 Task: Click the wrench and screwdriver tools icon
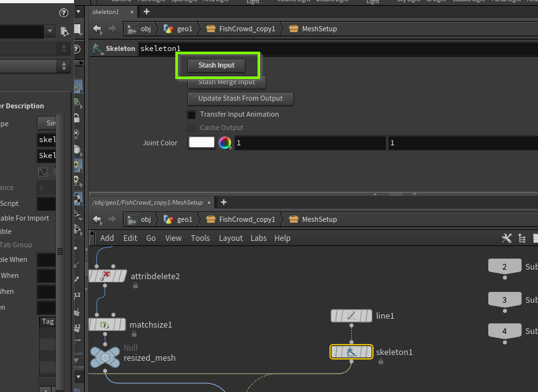click(x=506, y=238)
